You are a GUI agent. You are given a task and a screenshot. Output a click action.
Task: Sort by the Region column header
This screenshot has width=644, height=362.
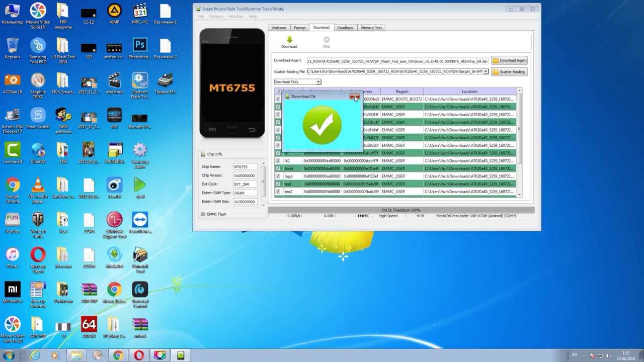402,92
